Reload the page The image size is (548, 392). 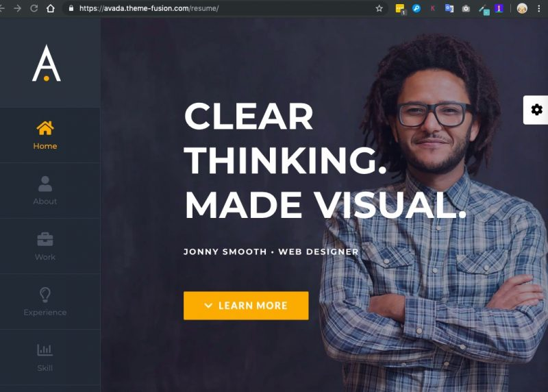(34, 8)
